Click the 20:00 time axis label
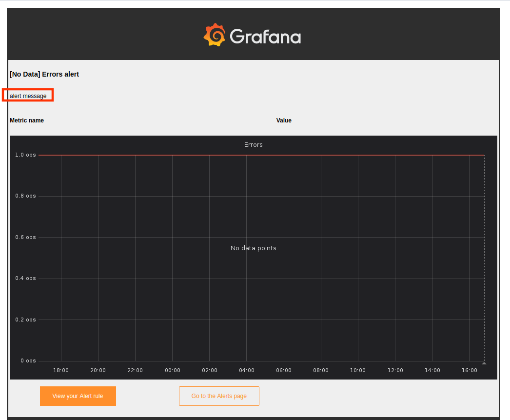This screenshot has height=420, width=510. click(98, 370)
